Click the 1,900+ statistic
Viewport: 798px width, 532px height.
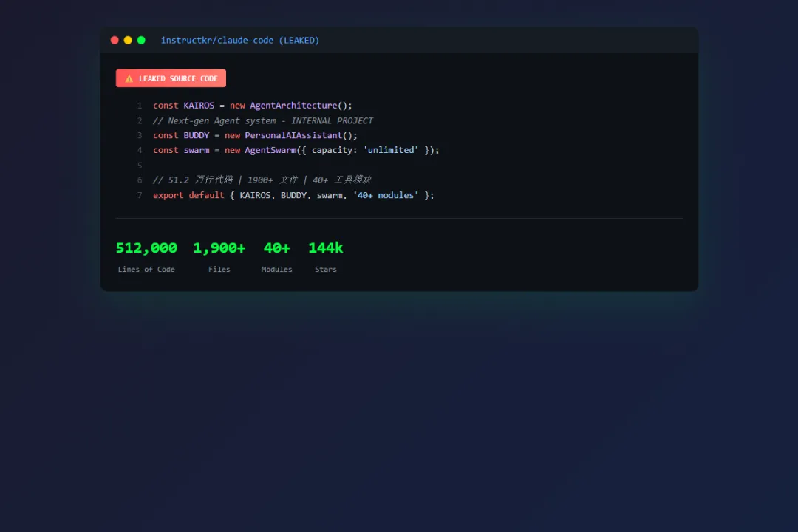[219, 248]
